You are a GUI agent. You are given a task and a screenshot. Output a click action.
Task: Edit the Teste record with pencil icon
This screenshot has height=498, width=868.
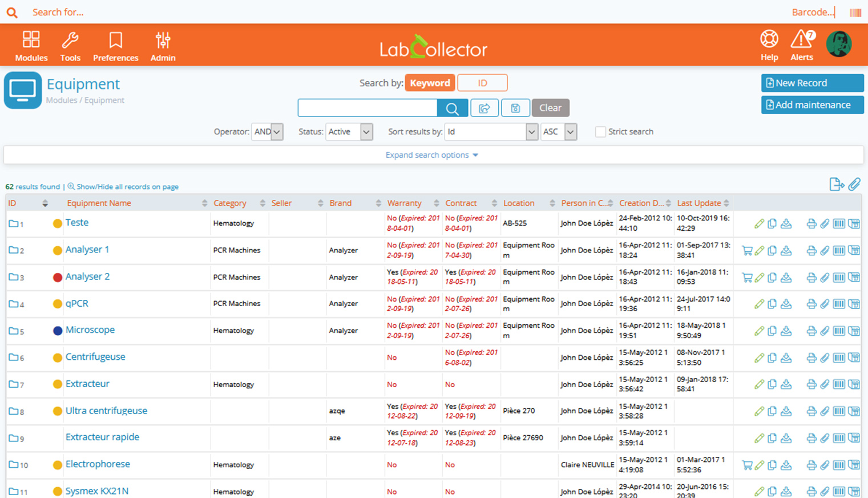point(759,224)
